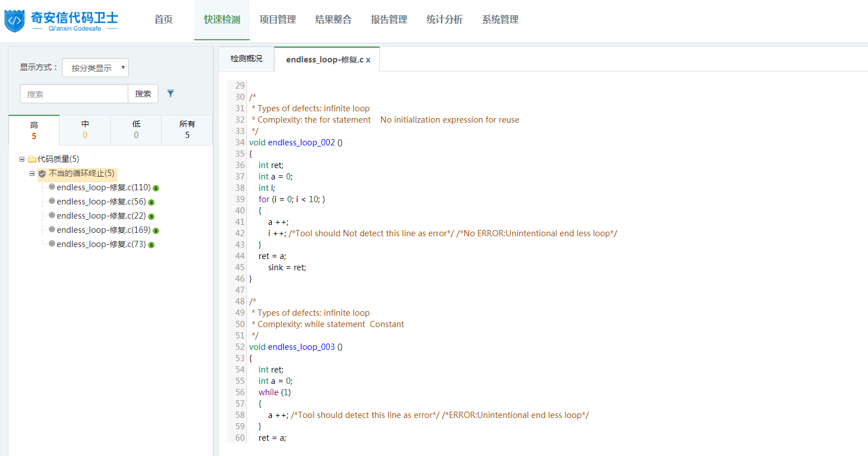The width and height of the screenshot is (868, 456).
Task: Click the gray dot before endless_loop-修复.c(169)
Action: click(x=52, y=229)
